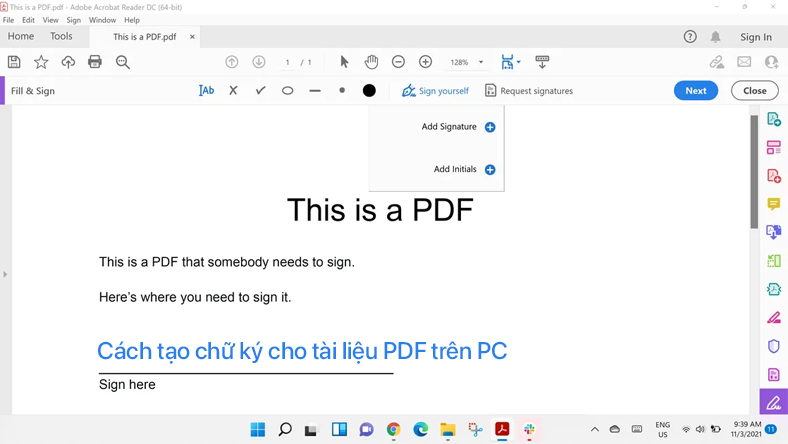Choose the Circle shape tool
Image resolution: width=788 pixels, height=444 pixels.
click(x=287, y=91)
